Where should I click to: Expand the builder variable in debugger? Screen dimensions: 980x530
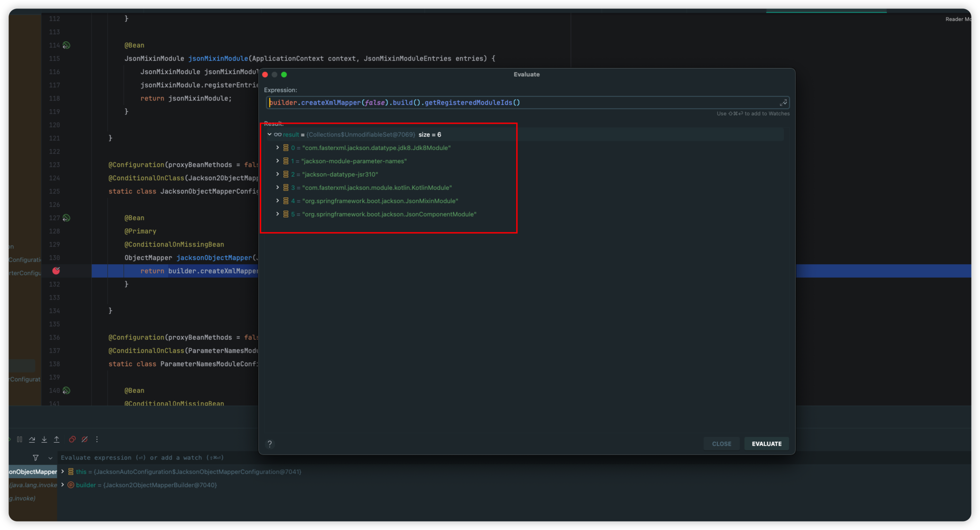[x=63, y=485]
